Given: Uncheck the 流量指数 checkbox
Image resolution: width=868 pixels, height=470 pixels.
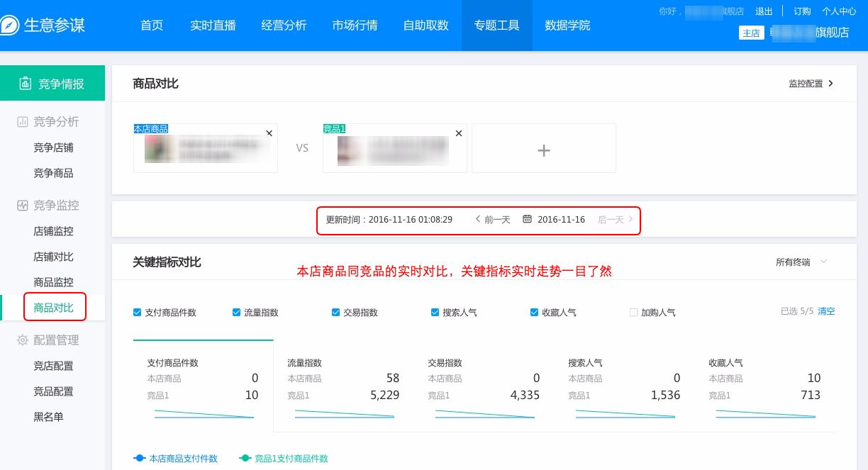Looking at the screenshot, I should 235,311.
